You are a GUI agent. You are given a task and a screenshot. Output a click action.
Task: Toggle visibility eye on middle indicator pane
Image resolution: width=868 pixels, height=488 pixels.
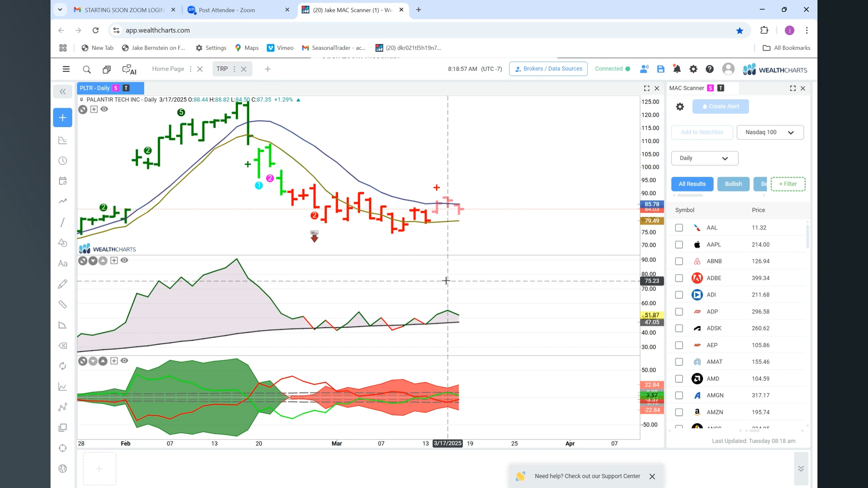tap(124, 261)
